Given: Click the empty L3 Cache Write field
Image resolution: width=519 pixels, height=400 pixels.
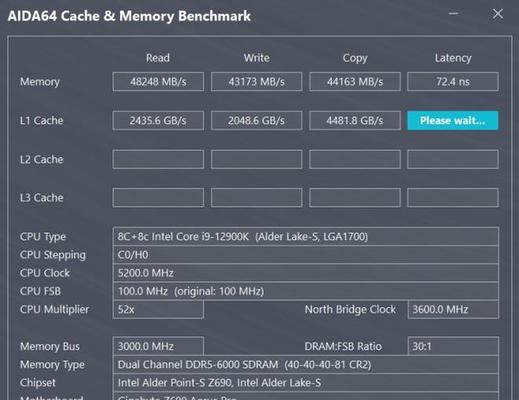Looking at the screenshot, I should tap(257, 198).
